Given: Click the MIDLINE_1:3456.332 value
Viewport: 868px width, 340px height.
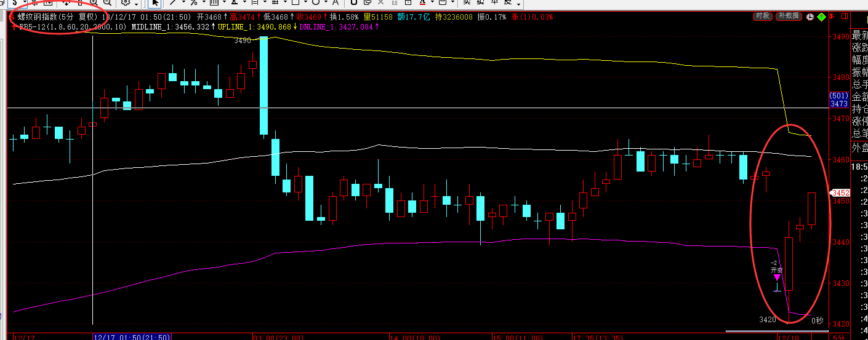Looking at the screenshot, I should point(171,27).
